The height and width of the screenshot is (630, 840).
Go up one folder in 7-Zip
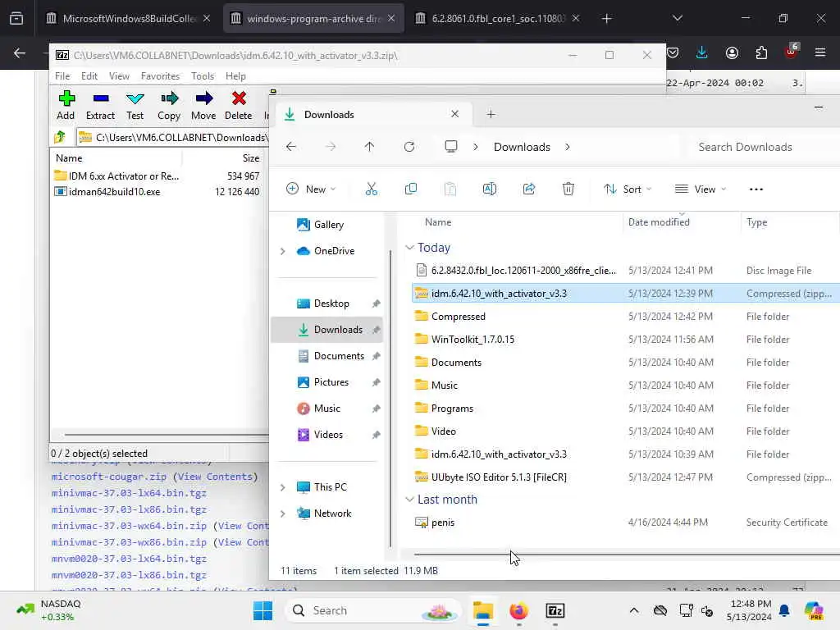coord(60,137)
